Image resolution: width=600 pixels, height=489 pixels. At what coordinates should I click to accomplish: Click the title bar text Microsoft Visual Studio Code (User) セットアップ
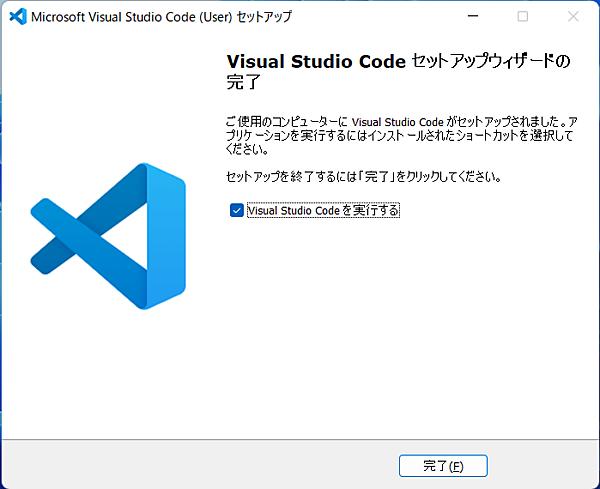tap(163, 17)
